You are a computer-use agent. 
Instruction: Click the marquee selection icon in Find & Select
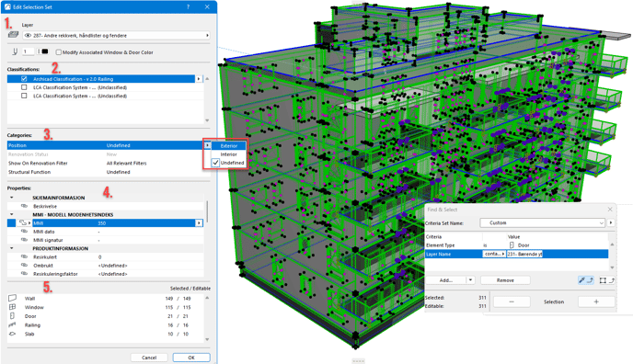tap(606, 280)
